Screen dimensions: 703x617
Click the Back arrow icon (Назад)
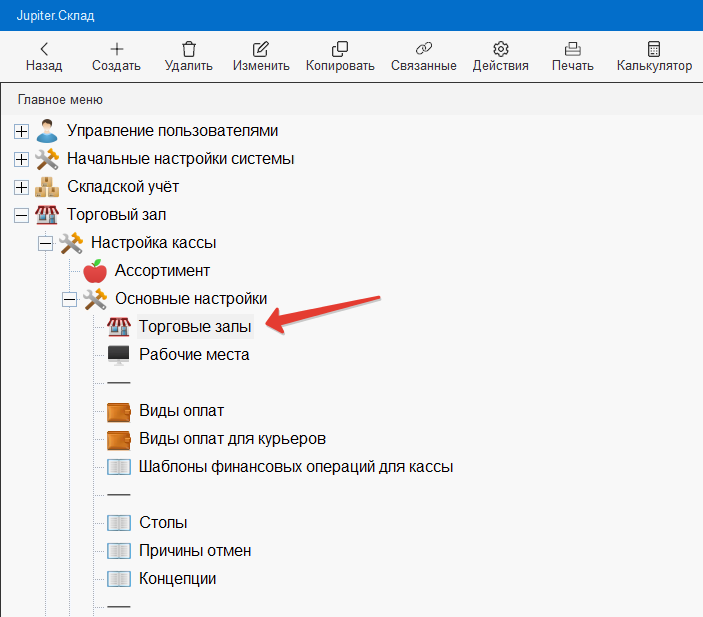[43, 49]
